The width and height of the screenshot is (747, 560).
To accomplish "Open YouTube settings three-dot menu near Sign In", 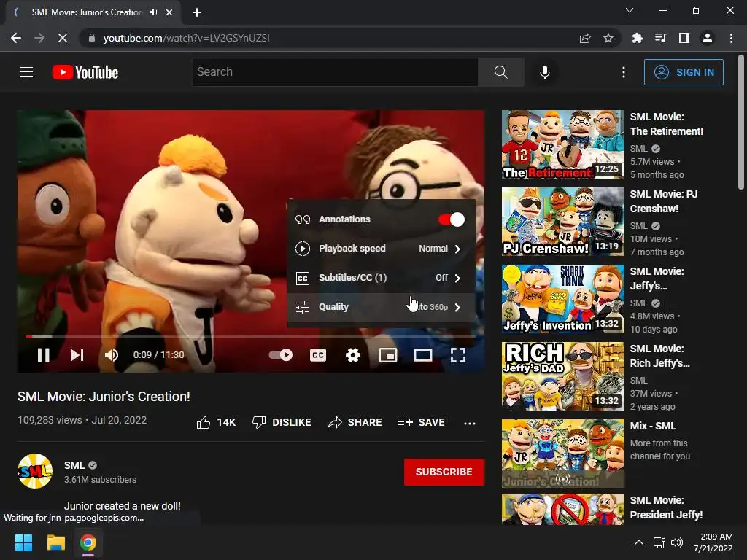I will tap(623, 72).
